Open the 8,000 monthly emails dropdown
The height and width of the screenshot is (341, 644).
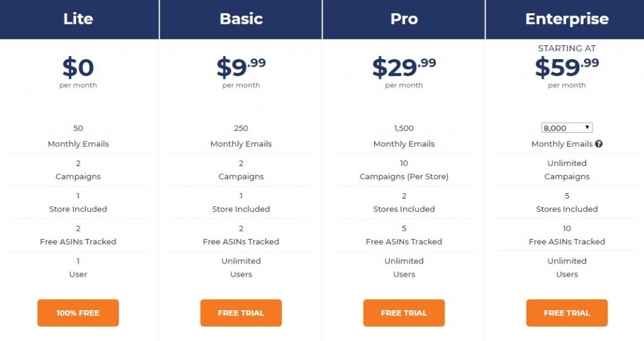[x=567, y=128]
